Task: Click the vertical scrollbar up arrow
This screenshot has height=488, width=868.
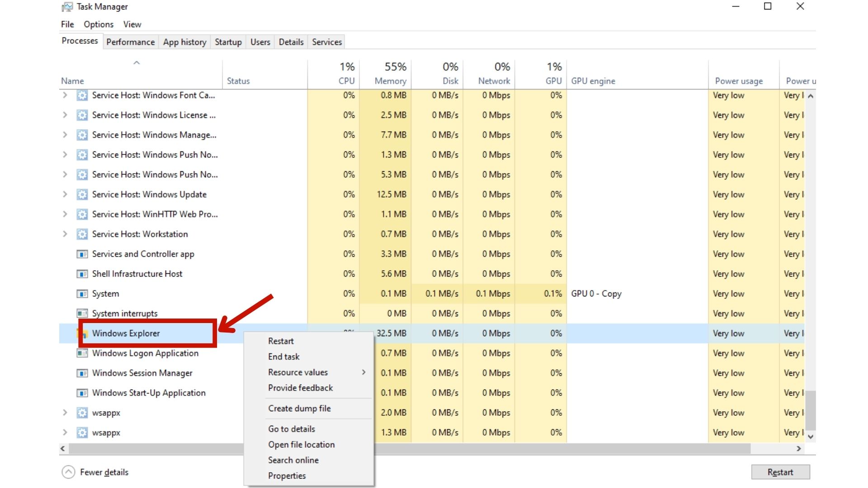Action: coord(811,96)
